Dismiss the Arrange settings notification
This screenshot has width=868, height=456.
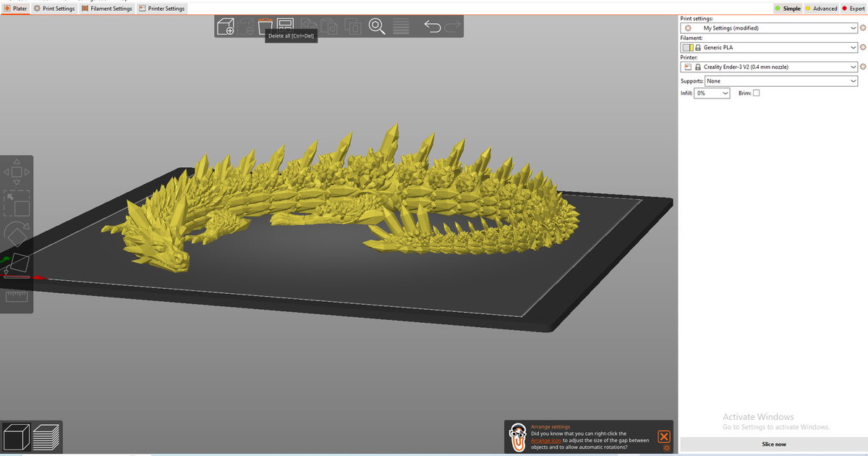664,436
